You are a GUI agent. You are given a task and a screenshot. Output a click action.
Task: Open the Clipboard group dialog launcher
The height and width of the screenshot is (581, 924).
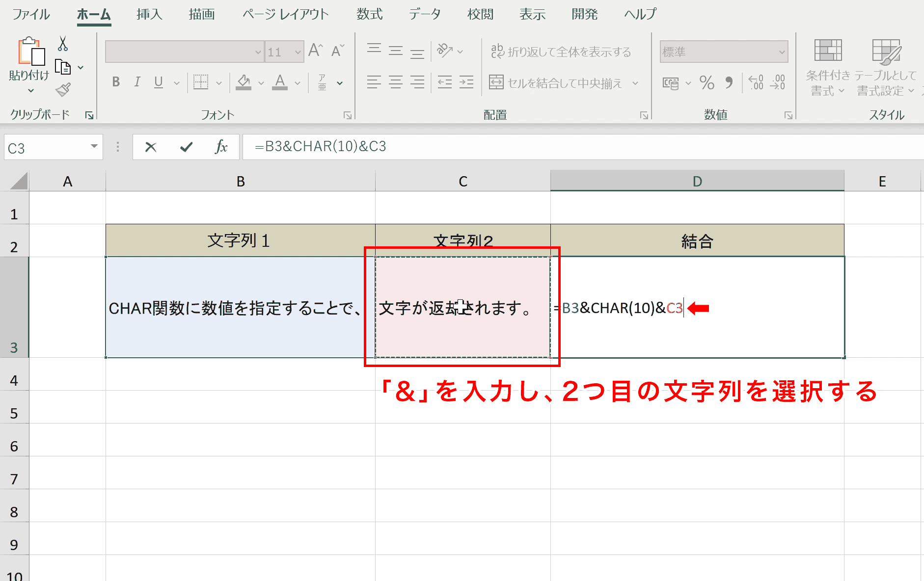pos(89,115)
